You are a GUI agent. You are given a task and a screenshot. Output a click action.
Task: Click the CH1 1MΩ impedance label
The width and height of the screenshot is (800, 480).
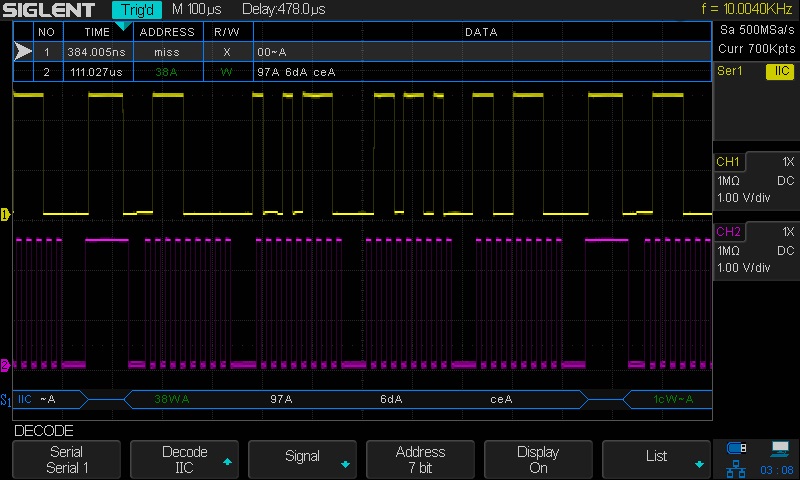click(x=729, y=181)
